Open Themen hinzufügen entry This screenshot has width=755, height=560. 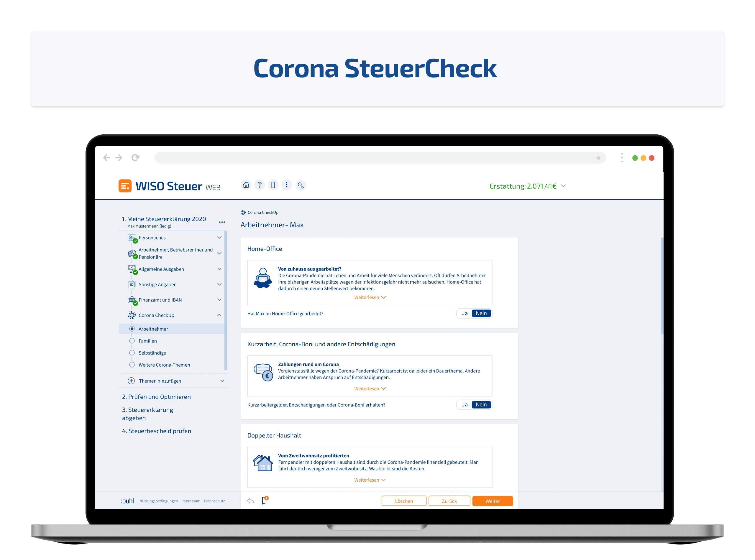(x=160, y=381)
